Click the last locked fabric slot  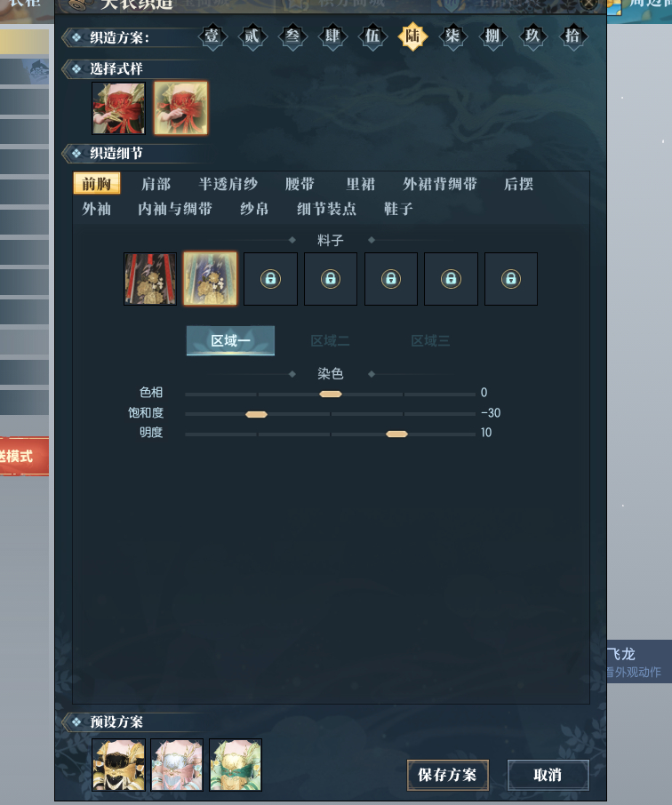pos(511,279)
